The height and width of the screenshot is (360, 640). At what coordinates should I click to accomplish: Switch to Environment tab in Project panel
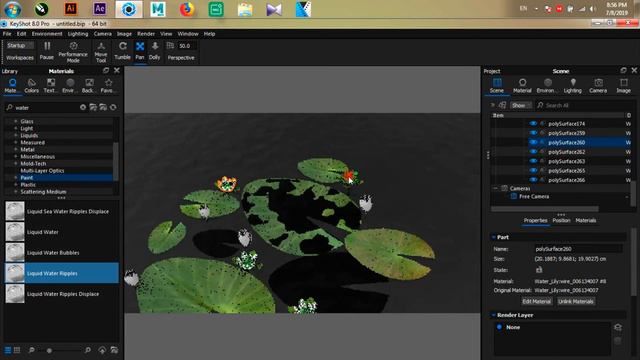(547, 86)
